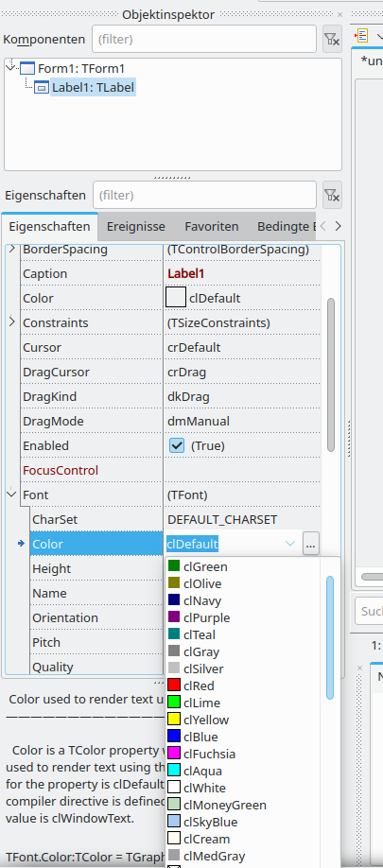The image size is (383, 868).
Task: Choose clMoneyGreen from color list
Action: [242, 805]
